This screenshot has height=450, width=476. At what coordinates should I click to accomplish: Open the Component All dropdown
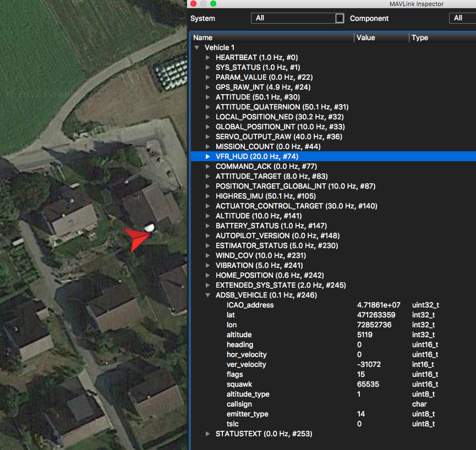tap(462, 18)
